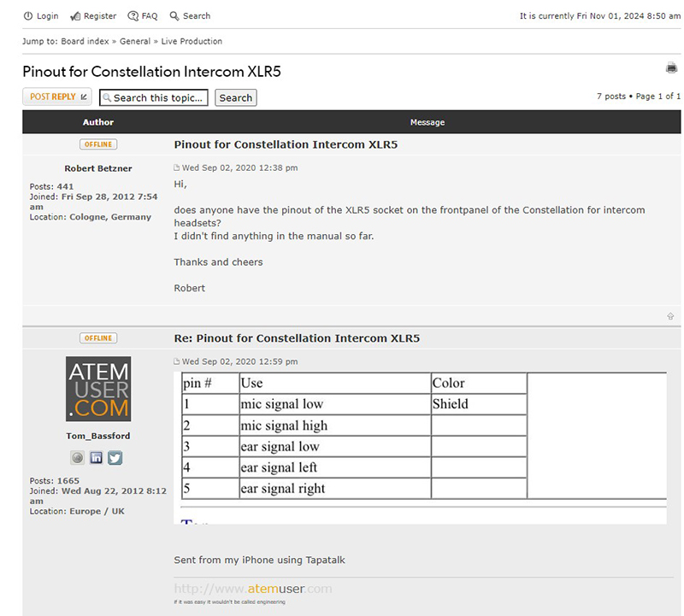Click the back-to-top arrow in first post
The width and height of the screenshot is (684, 616).
click(x=670, y=316)
